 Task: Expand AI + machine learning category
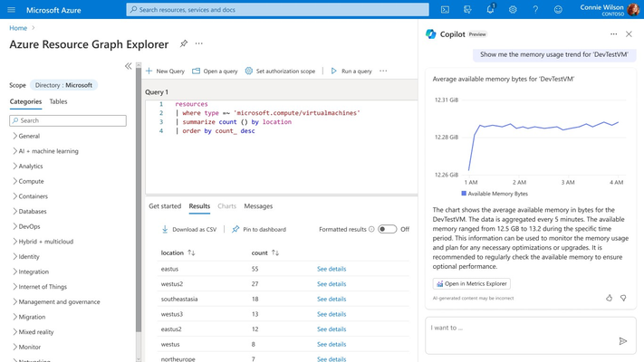coord(14,151)
